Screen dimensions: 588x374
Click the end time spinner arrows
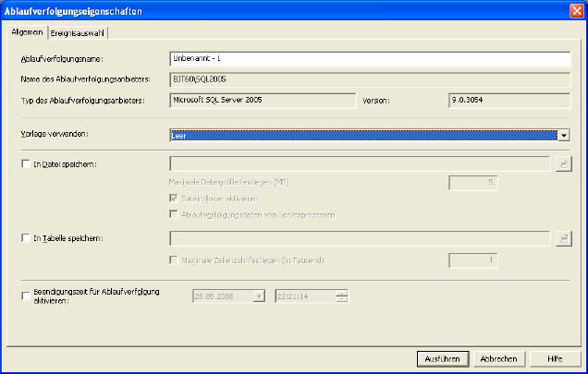342,296
